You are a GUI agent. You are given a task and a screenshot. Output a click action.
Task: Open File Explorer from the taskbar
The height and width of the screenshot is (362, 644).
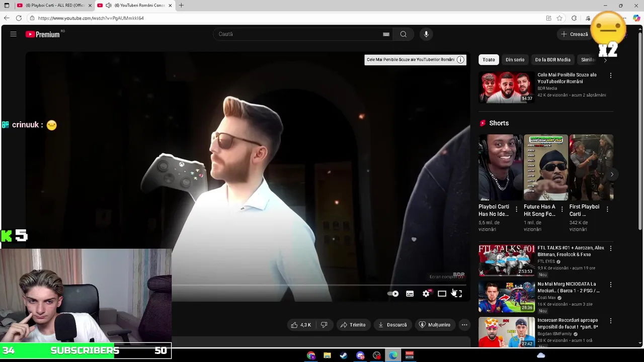tap(327, 355)
